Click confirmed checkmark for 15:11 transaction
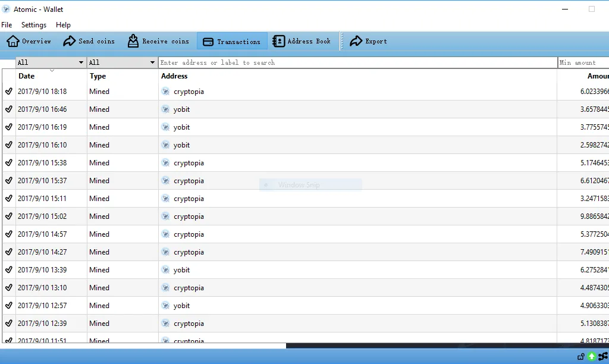Viewport: 609px width, 364px height. [8, 199]
